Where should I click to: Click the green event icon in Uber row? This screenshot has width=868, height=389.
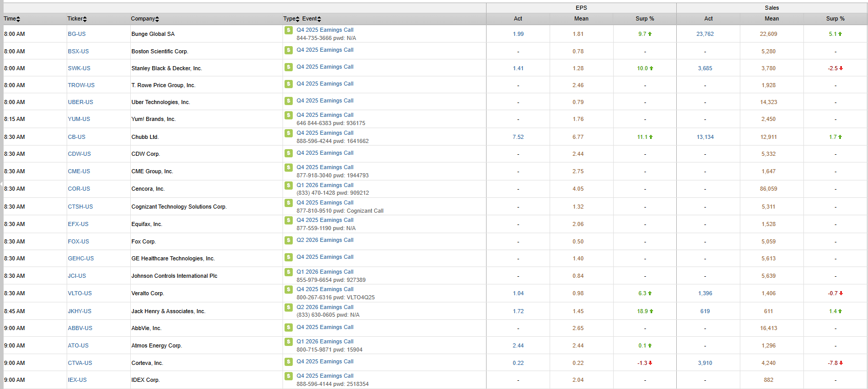click(289, 101)
